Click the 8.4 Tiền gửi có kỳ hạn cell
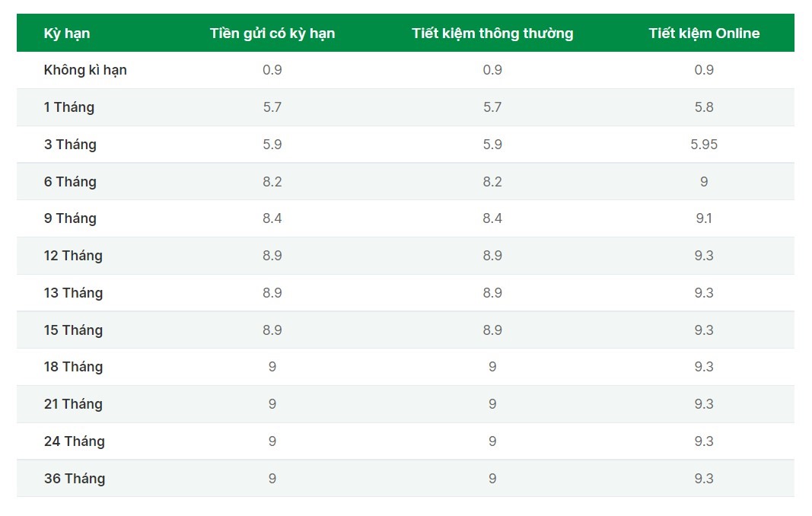Viewport: 812px width, 516px height. pyautogui.click(x=272, y=218)
